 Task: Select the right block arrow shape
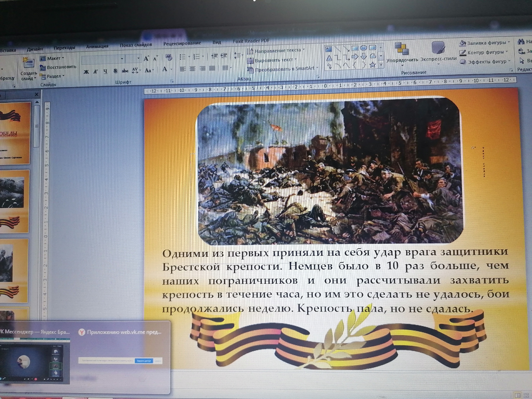pos(355,57)
